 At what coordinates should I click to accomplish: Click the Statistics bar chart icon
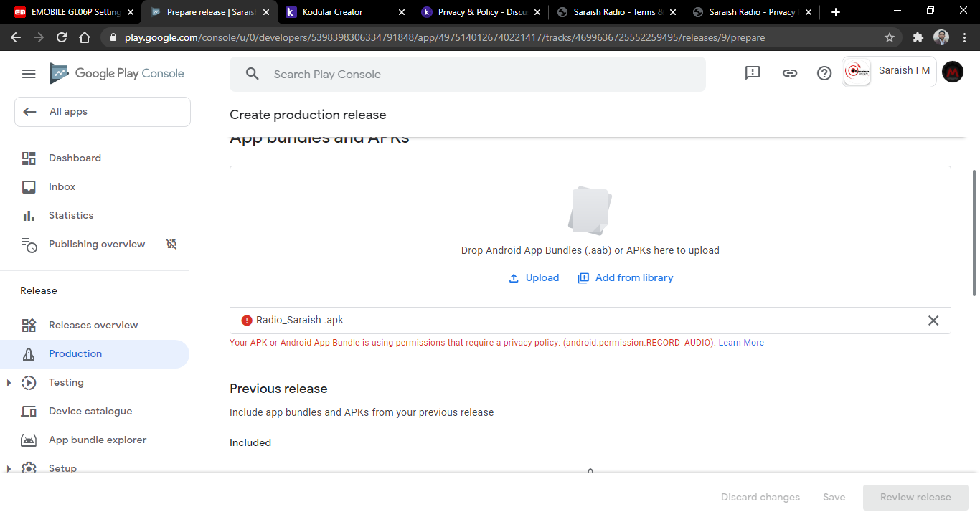pyautogui.click(x=29, y=215)
